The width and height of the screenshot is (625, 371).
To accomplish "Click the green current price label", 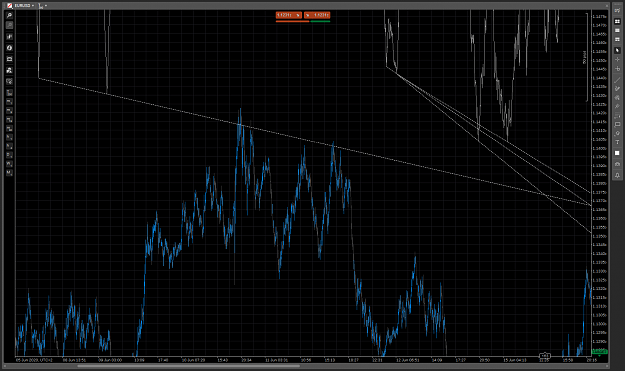I will tap(599, 351).
